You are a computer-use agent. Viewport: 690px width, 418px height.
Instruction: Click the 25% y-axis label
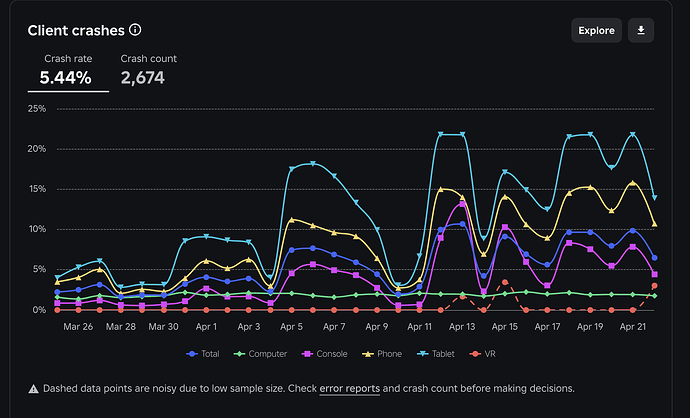tap(37, 109)
